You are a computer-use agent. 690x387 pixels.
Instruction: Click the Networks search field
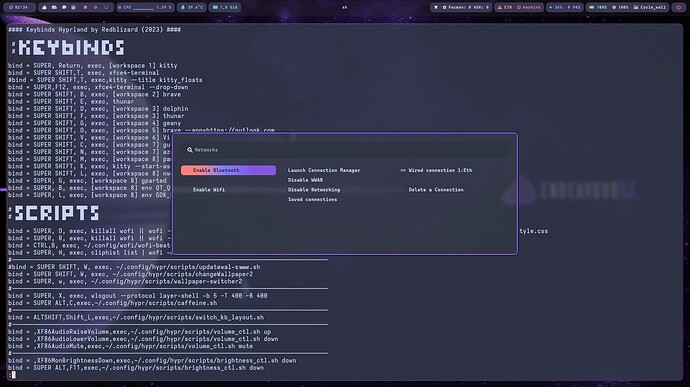point(345,150)
